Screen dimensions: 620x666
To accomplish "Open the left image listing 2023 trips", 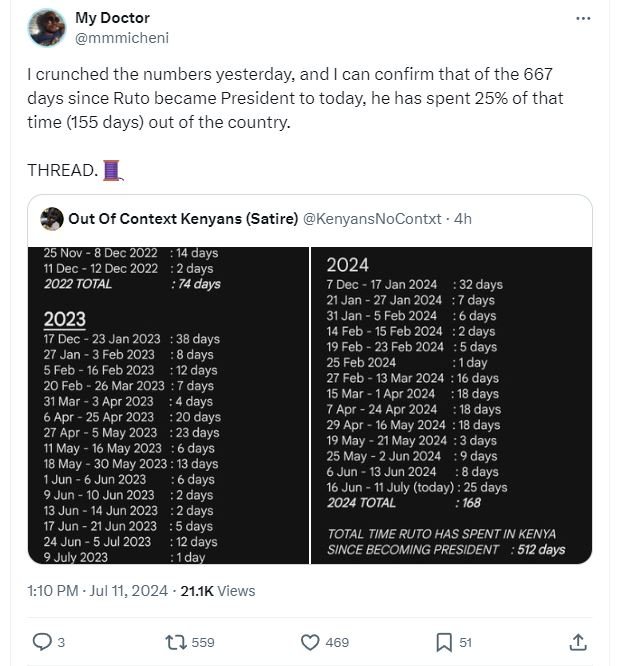I will pos(168,405).
